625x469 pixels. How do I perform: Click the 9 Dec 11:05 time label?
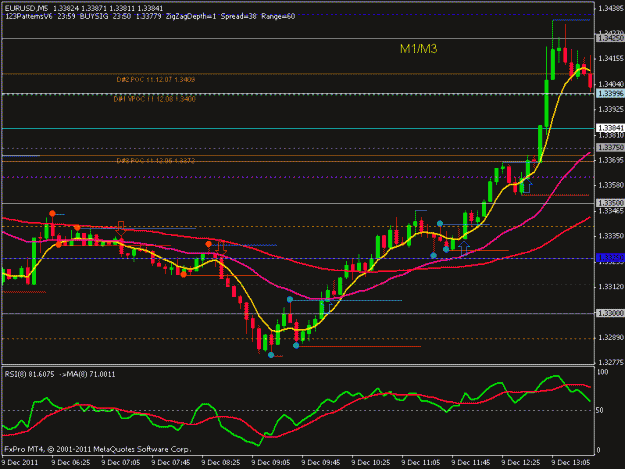(421, 463)
